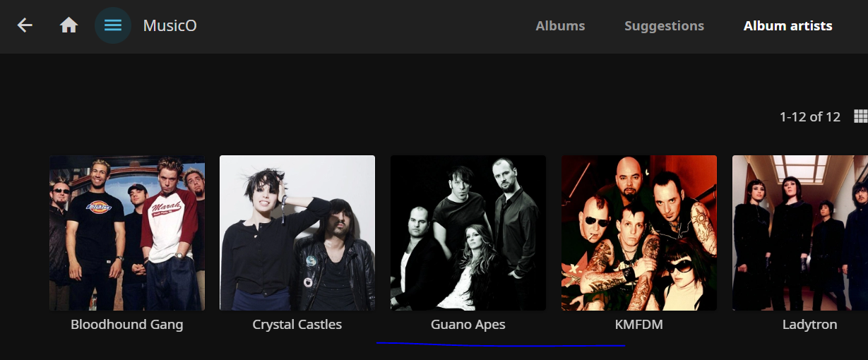This screenshot has height=360, width=868.
Task: Open the Guano Apes artist photo
Action: click(468, 233)
